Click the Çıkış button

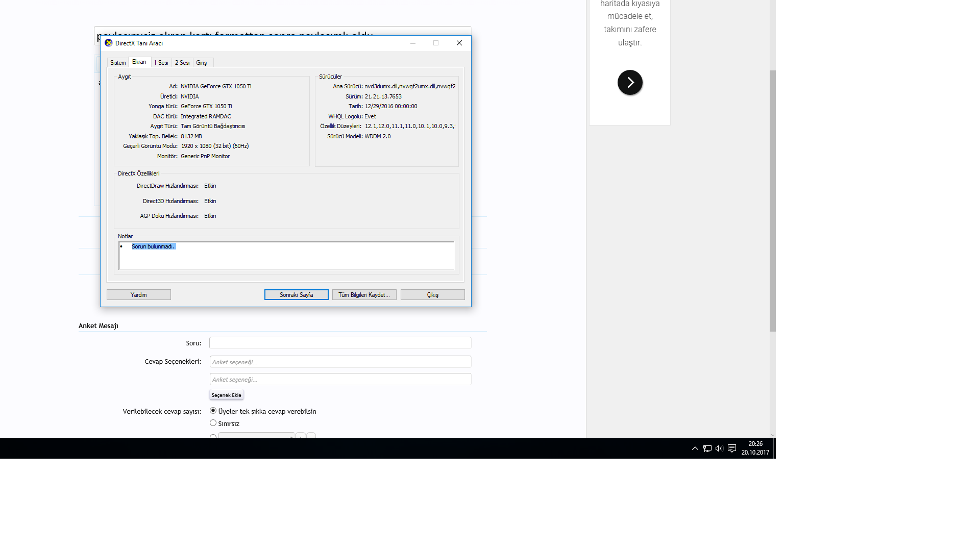[x=433, y=295]
